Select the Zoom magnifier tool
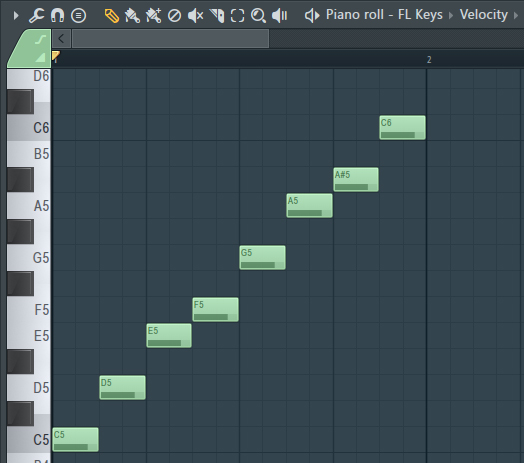The image size is (524, 463). [258, 15]
